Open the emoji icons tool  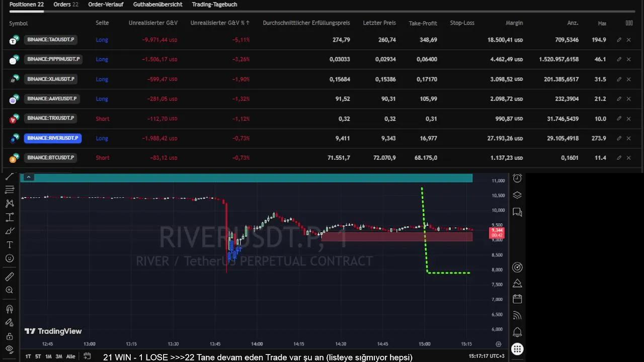pos(10,258)
